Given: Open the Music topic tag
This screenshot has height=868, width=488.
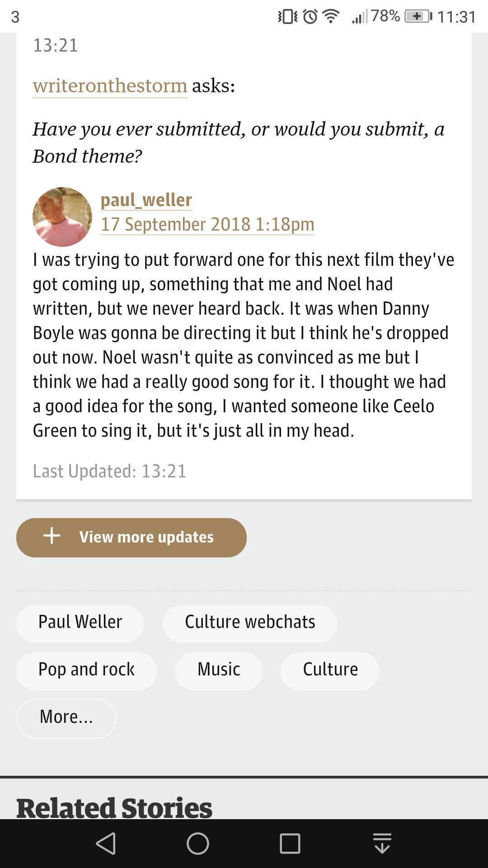Looking at the screenshot, I should (x=219, y=670).
